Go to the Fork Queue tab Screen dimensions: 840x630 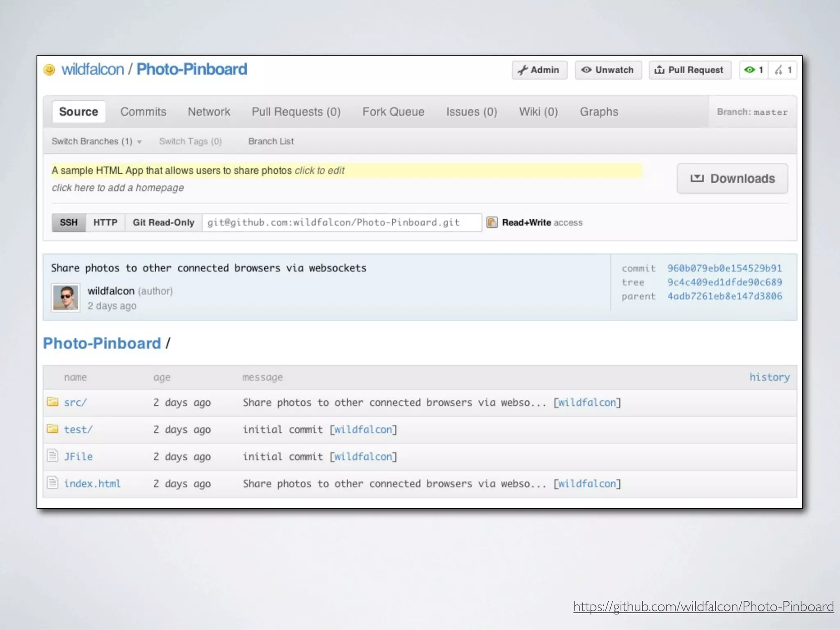pyautogui.click(x=393, y=112)
